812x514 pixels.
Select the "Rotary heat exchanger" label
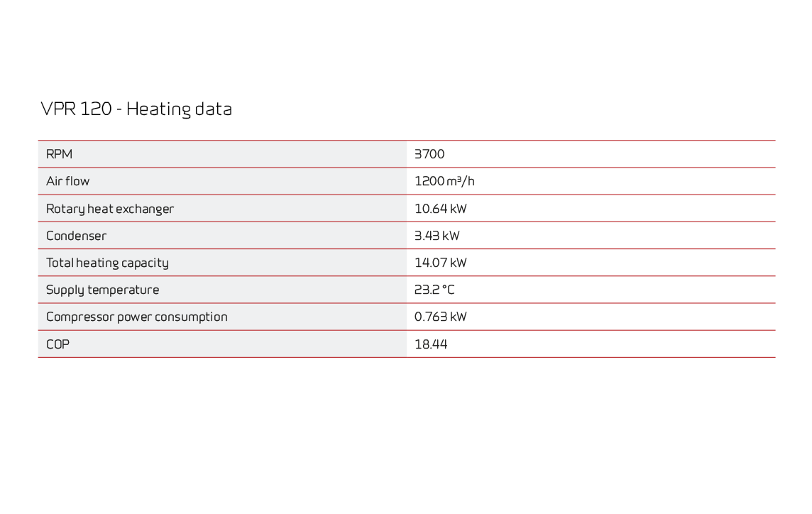point(110,209)
